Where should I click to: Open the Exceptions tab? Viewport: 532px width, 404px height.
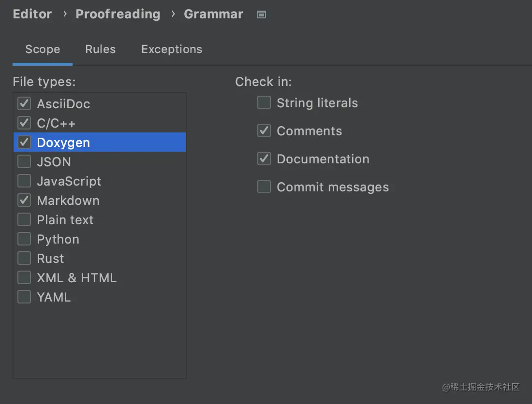pyautogui.click(x=172, y=49)
